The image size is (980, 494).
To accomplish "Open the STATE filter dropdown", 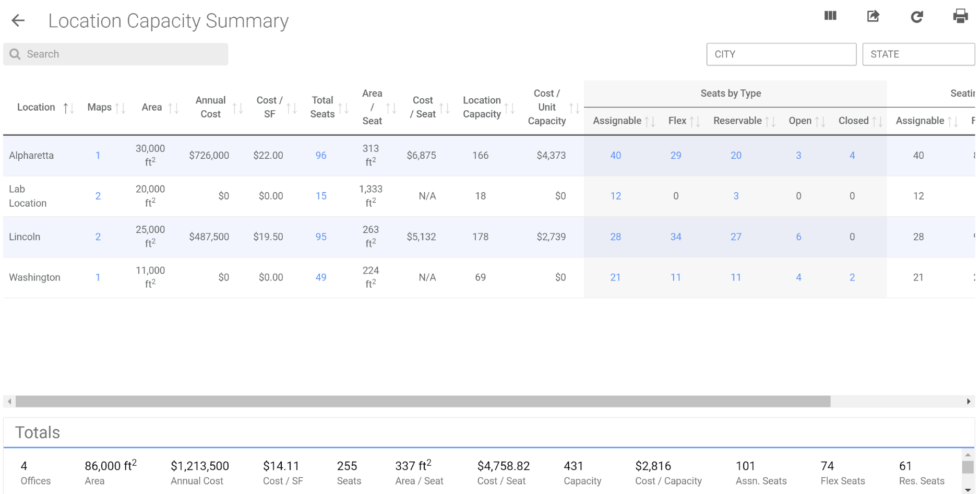I will click(918, 54).
